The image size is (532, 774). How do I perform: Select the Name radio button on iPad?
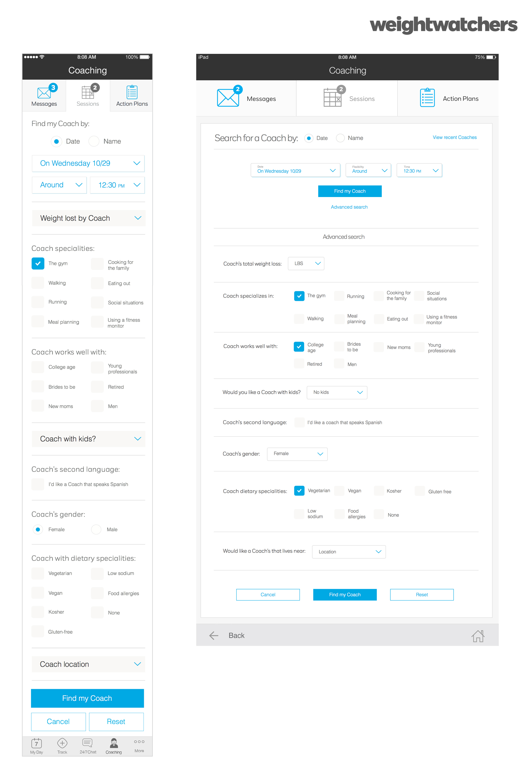coord(340,138)
